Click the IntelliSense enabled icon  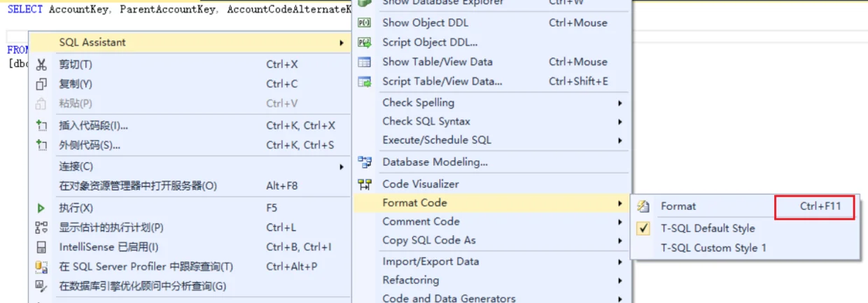coord(41,247)
